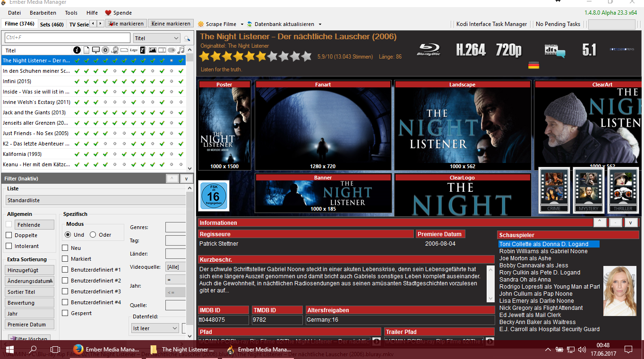Screen dimensions: 644x359
Task: Click the play button beside Pfad field
Action: coord(377,341)
